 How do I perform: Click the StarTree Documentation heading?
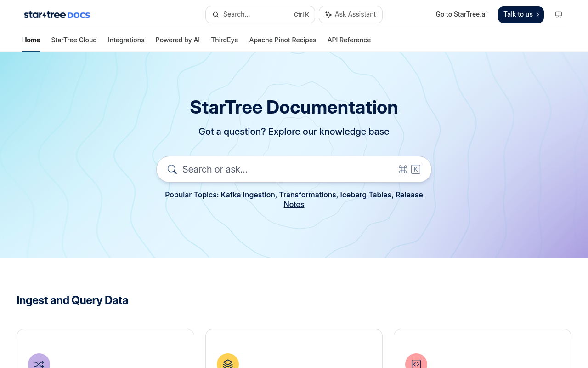294,107
